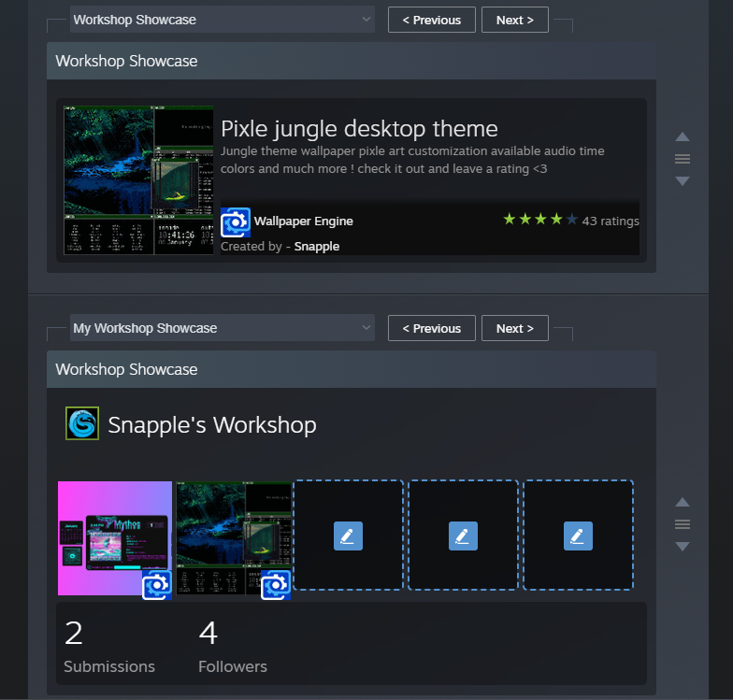Click Next button above first showcase
The height and width of the screenshot is (700, 733).
click(514, 21)
